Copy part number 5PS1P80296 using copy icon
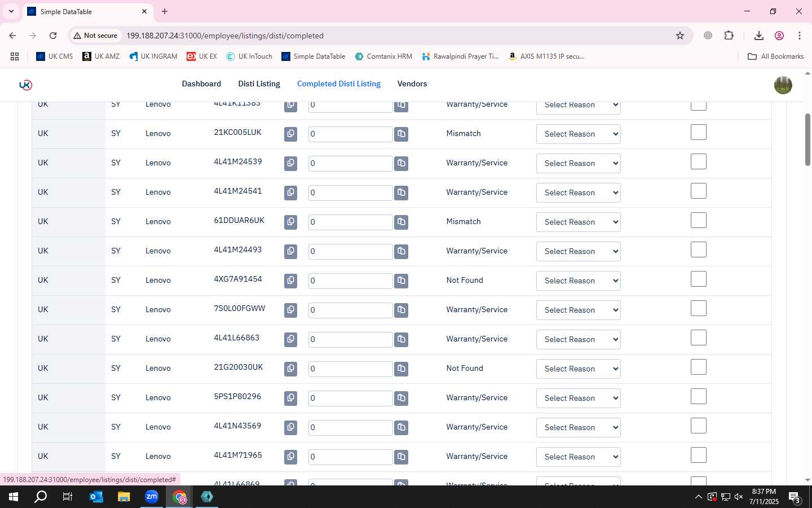 290,398
